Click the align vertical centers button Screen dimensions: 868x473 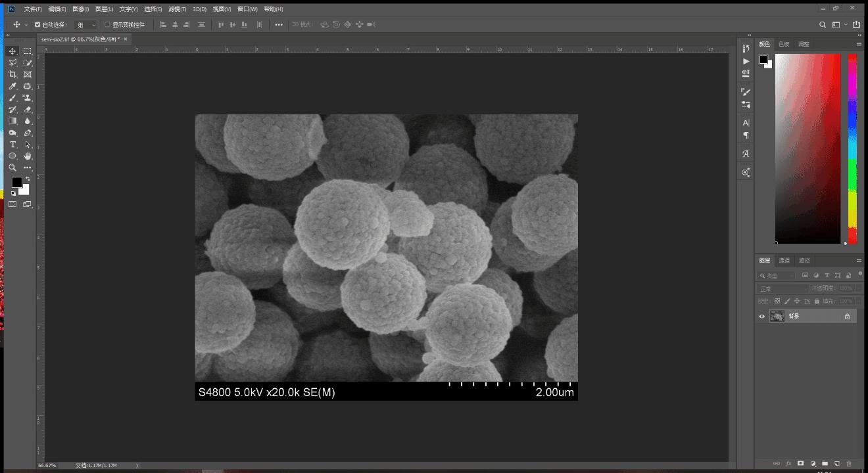pyautogui.click(x=231, y=24)
